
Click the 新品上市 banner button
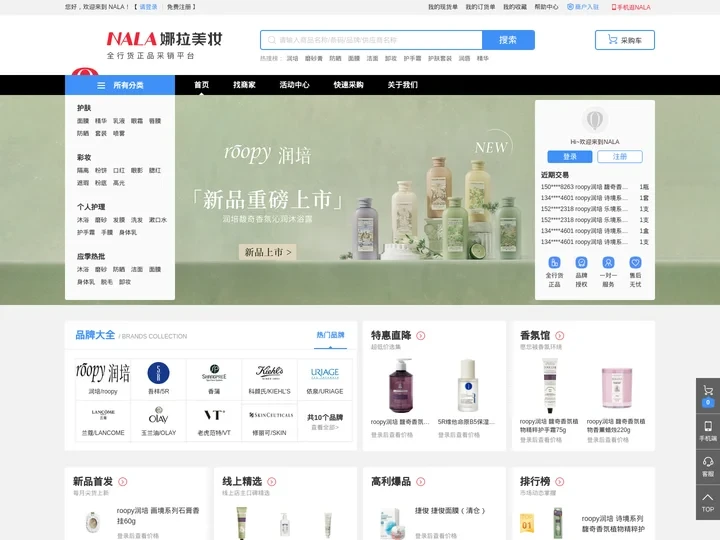(x=268, y=252)
